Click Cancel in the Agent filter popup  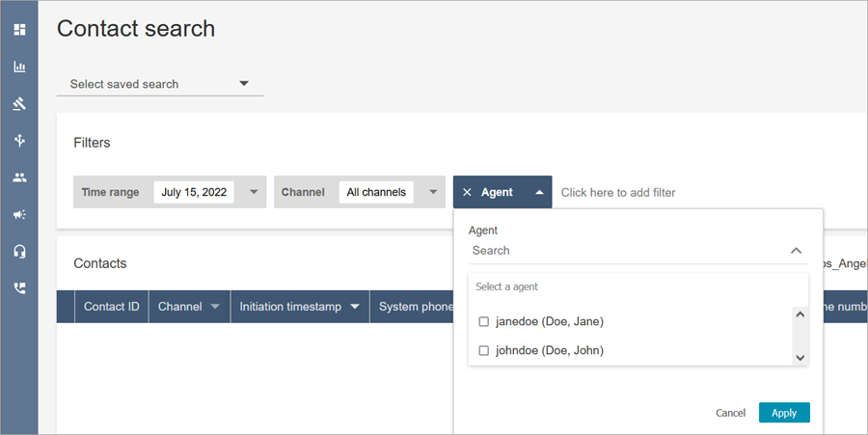730,413
